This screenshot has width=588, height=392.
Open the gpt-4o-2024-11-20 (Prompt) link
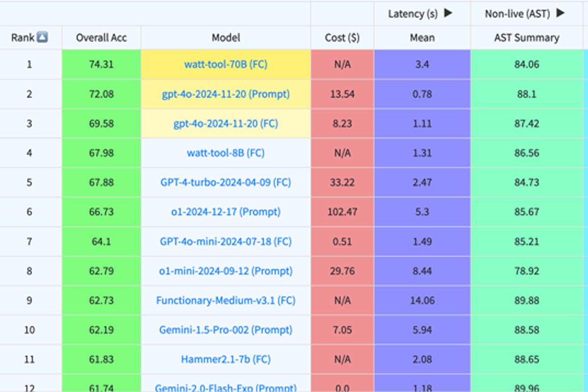coord(226,94)
